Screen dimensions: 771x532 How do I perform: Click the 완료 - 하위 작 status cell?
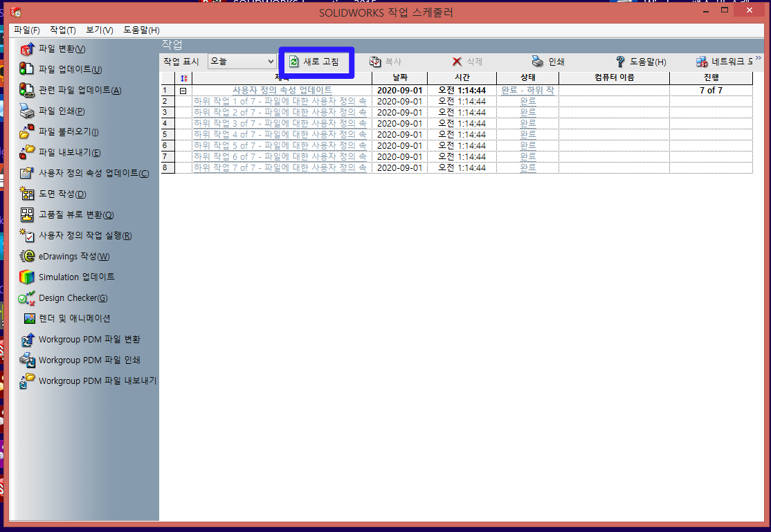pyautogui.click(x=527, y=91)
